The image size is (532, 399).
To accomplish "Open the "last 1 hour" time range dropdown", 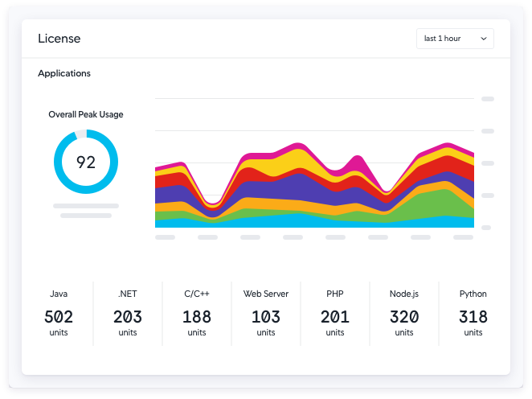I will [x=455, y=39].
